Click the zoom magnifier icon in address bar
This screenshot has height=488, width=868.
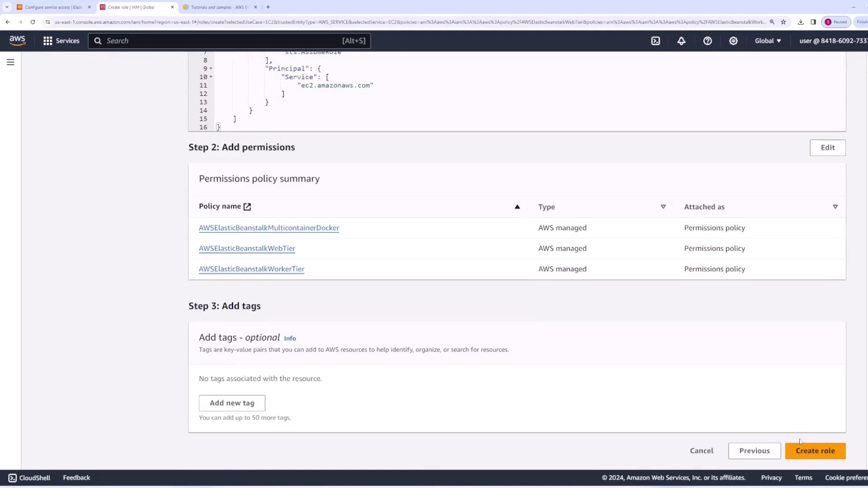coord(772,22)
